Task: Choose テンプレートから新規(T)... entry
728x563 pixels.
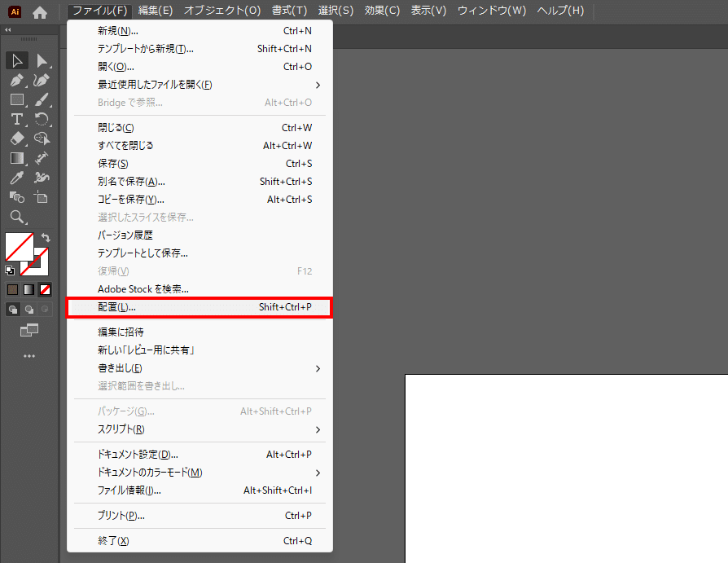Action: pyautogui.click(x=200, y=49)
